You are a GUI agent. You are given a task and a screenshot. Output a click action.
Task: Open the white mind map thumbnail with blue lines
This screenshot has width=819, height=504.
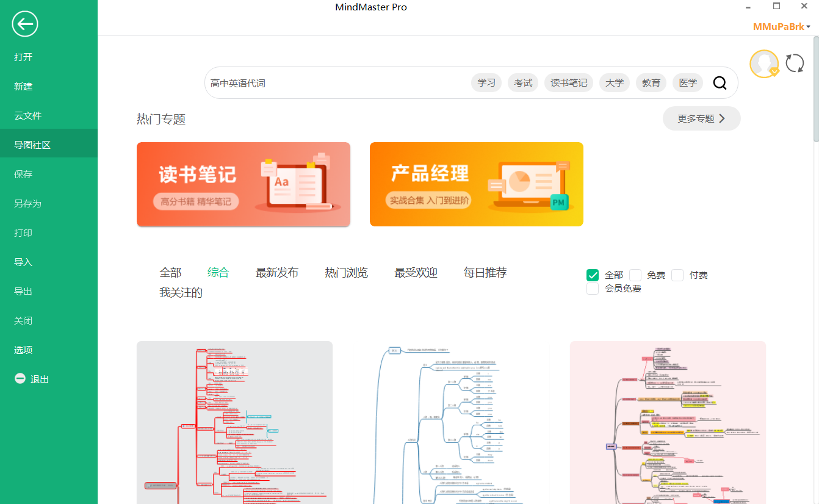[452, 422]
